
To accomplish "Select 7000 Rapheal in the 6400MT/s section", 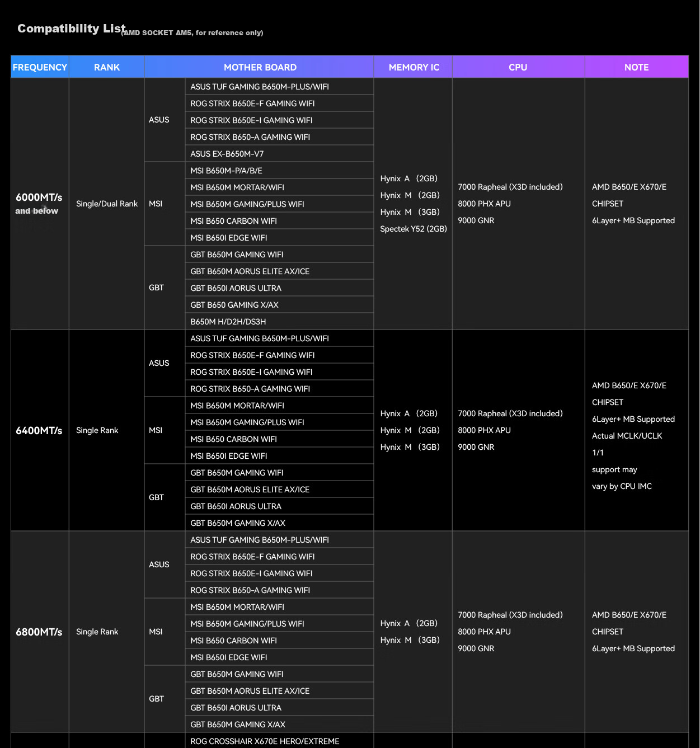I will (510, 413).
